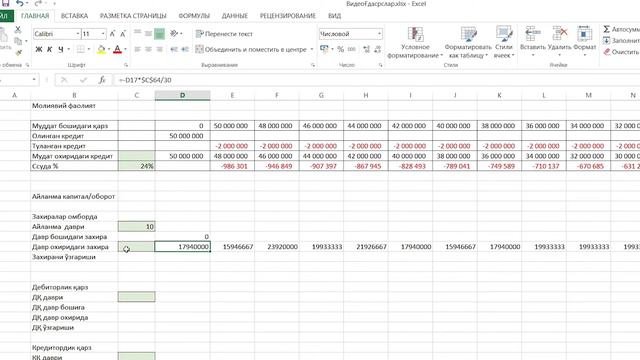Click the Orientation text angle icon
640x360 pixels.
(174, 33)
